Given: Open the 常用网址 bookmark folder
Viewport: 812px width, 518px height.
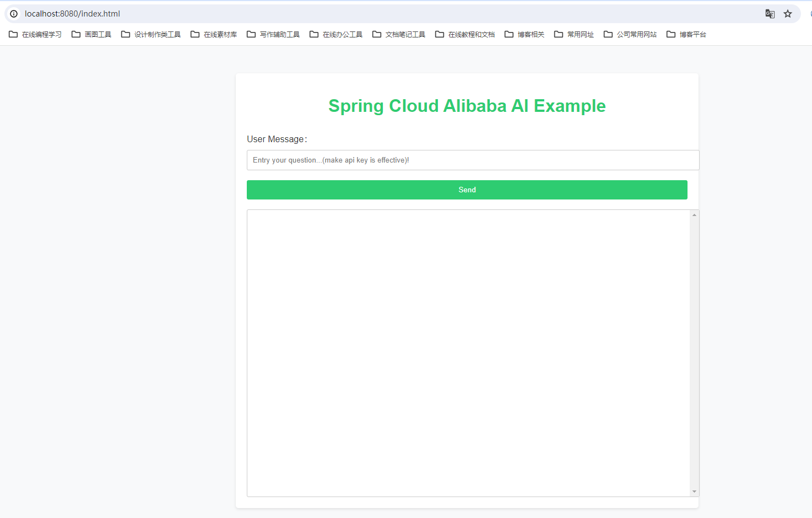Looking at the screenshot, I should (574, 34).
